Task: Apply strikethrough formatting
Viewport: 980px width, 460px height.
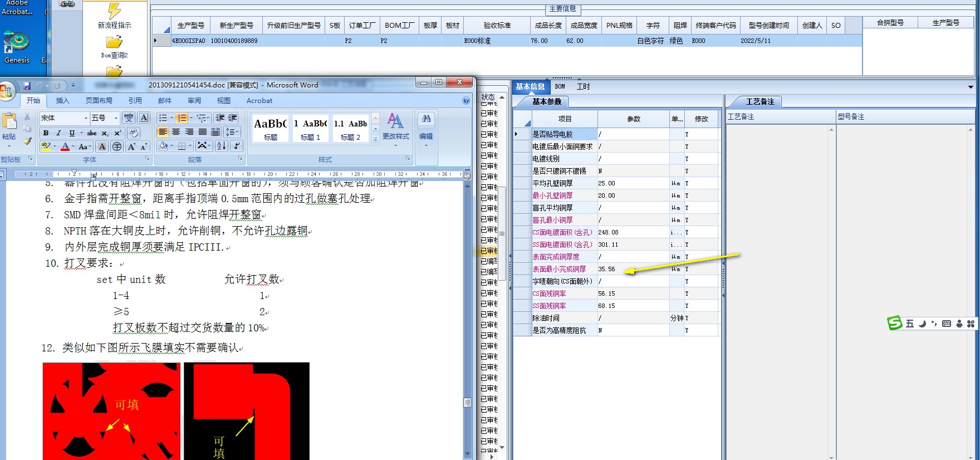Action: pos(92,133)
